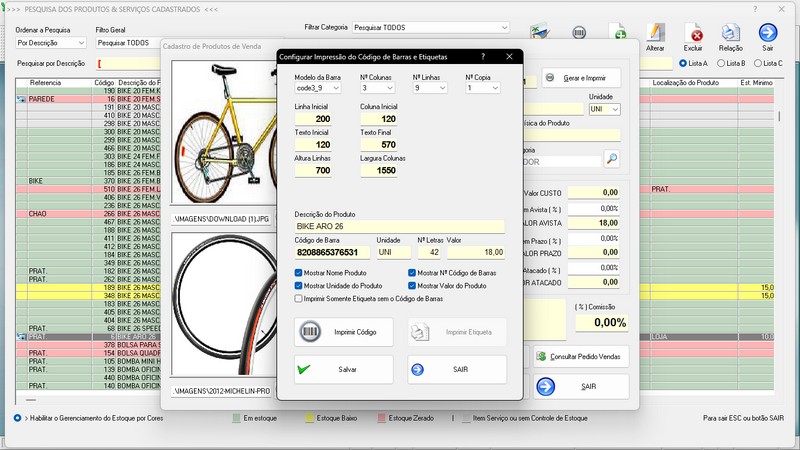Click Linha Inicial field with 200
Screen dimensions: 800x450
313,119
